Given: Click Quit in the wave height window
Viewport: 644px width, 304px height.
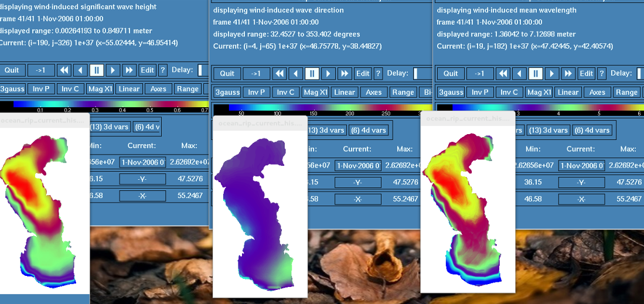Looking at the screenshot, I should 12,70.
